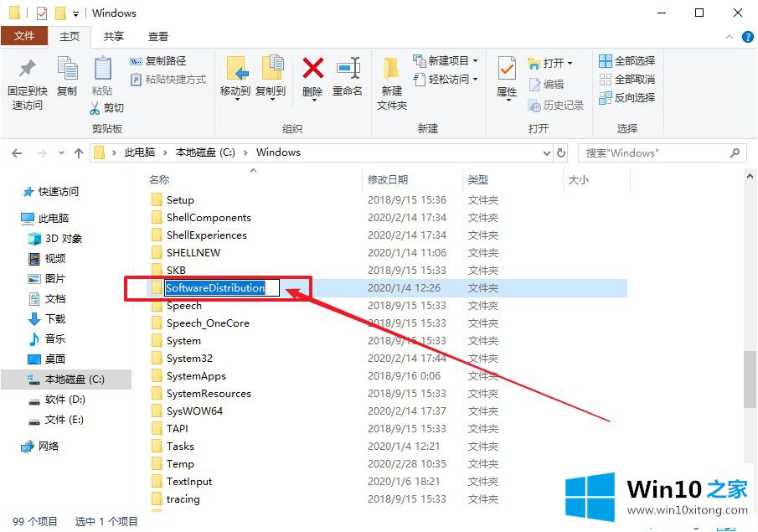Open the address bar history dropdown
This screenshot has height=532, width=758.
point(547,152)
